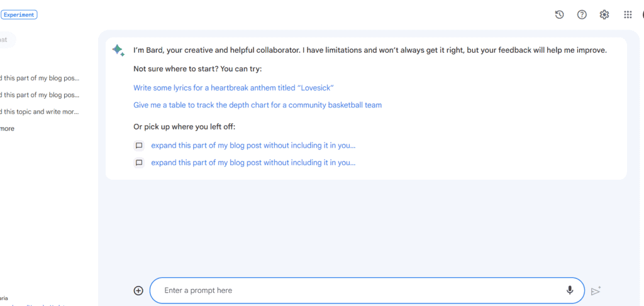The image size is (644, 306).
Task: Click the Experiment badge
Action: click(x=19, y=15)
